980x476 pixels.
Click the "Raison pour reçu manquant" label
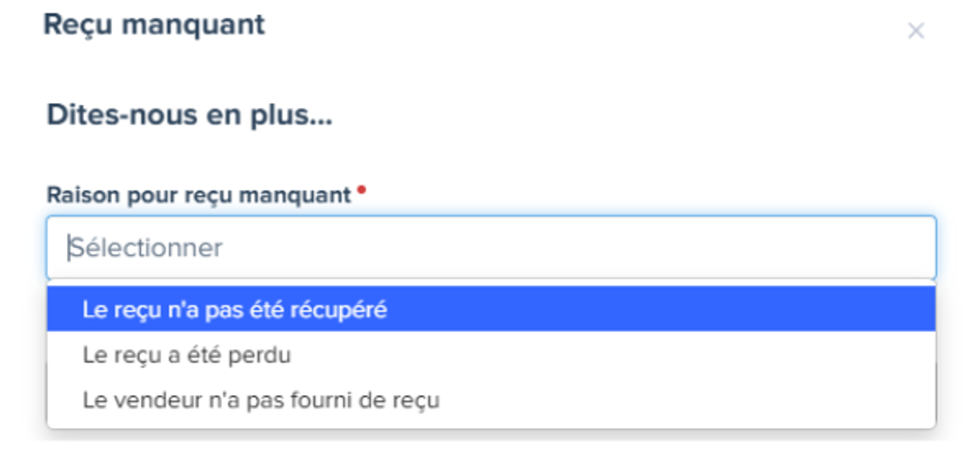[x=199, y=195]
